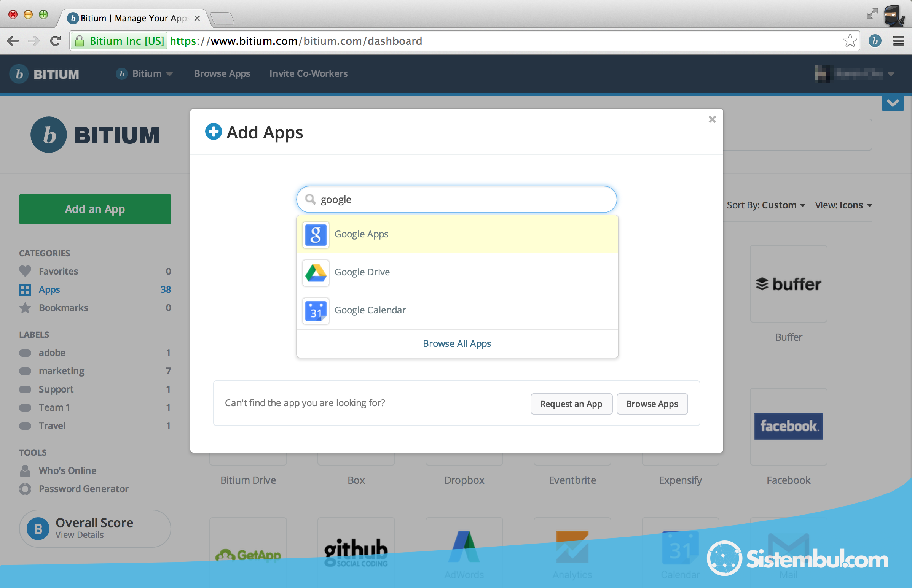Reload the page

point(56,41)
